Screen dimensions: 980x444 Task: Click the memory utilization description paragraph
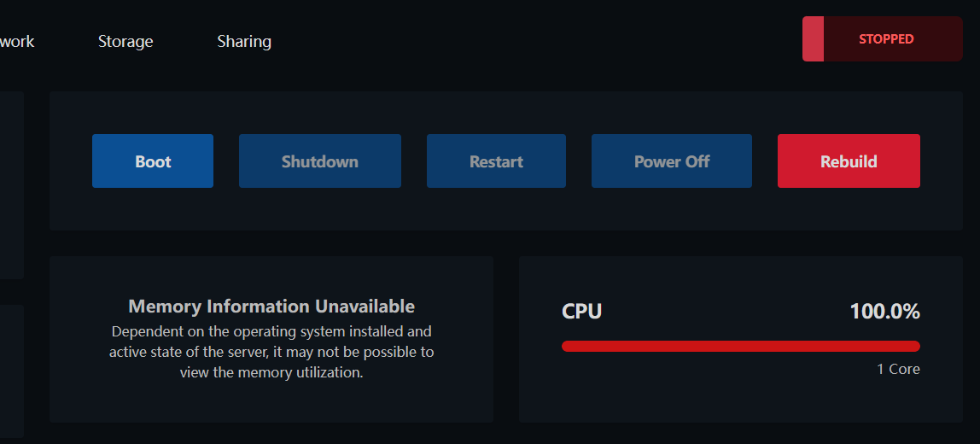271,352
